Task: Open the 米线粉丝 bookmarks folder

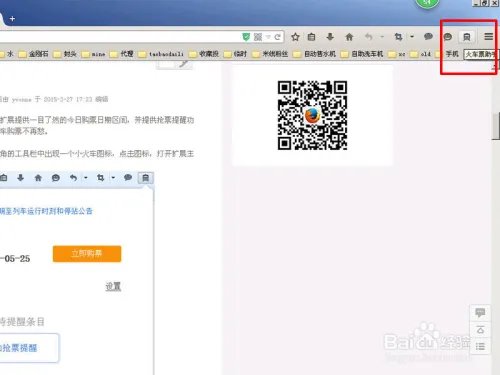Action: [x=270, y=54]
